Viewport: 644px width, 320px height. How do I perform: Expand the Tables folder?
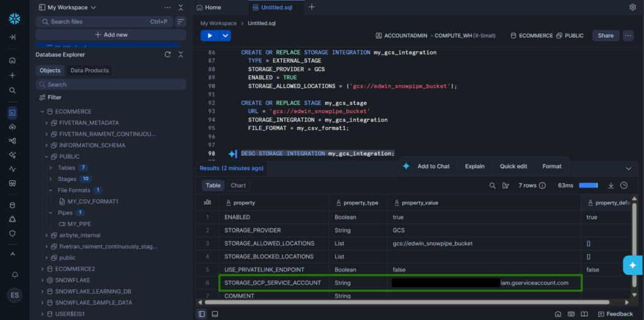[x=50, y=168]
